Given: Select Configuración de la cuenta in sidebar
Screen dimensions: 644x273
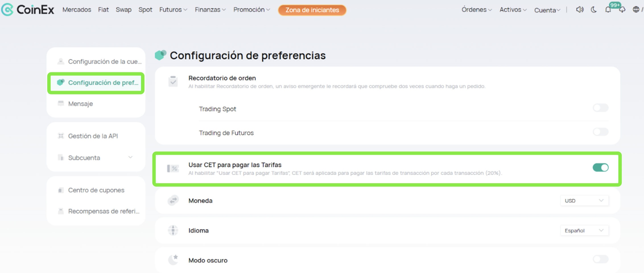Looking at the screenshot, I should click(x=96, y=61).
